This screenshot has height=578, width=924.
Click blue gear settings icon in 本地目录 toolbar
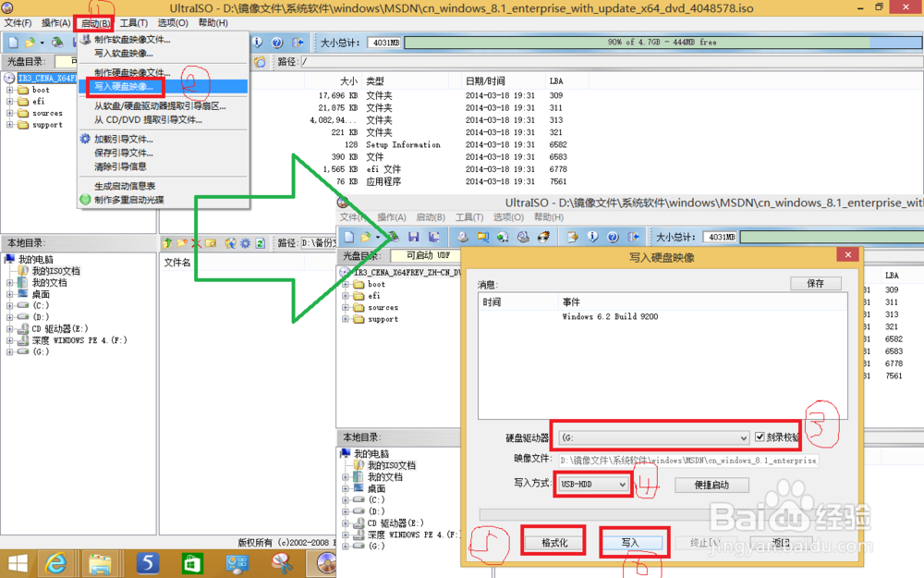(245, 243)
